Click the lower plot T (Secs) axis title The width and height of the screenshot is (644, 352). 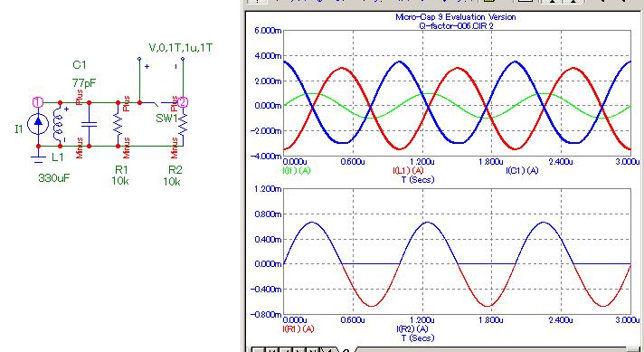click(417, 338)
